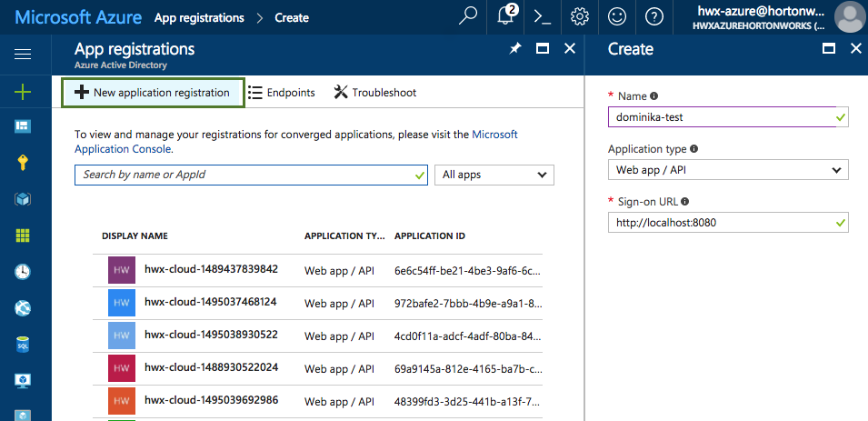Click the feedback smiley icon
The height and width of the screenshot is (421, 868).
616,16
